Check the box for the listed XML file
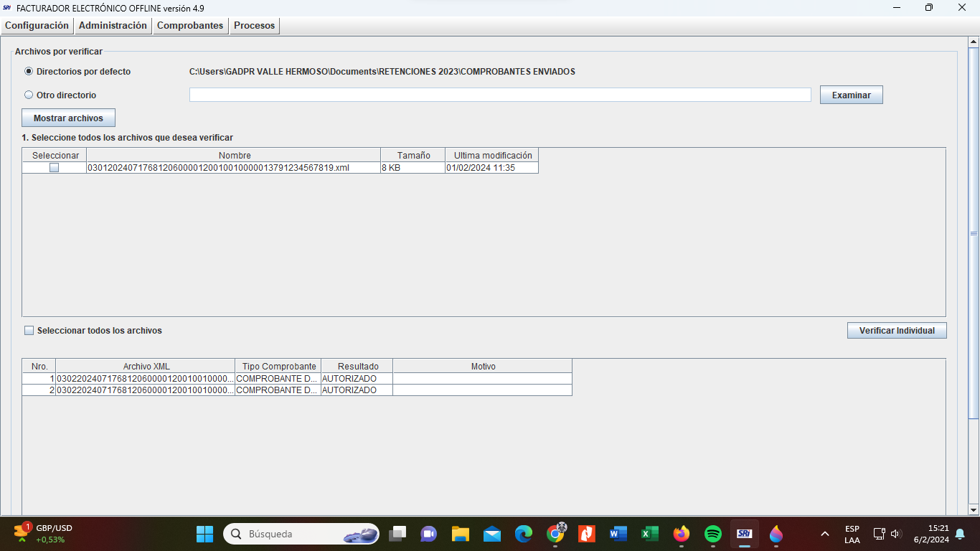 pyautogui.click(x=54, y=168)
